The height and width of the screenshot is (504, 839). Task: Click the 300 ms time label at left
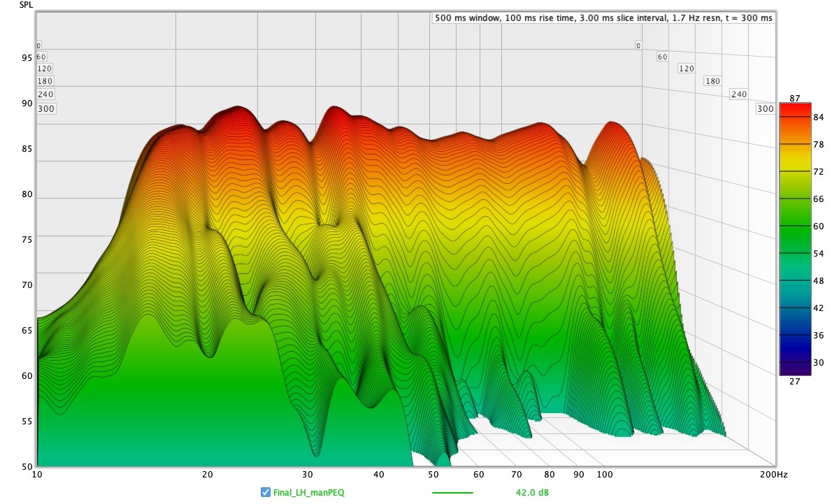pyautogui.click(x=46, y=108)
